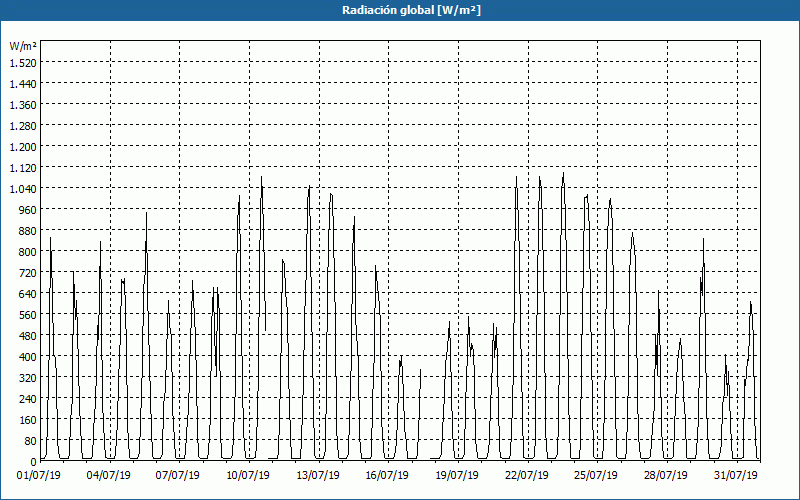Click the 1.120 y-axis value
This screenshot has width=800, height=500.
pos(23,167)
